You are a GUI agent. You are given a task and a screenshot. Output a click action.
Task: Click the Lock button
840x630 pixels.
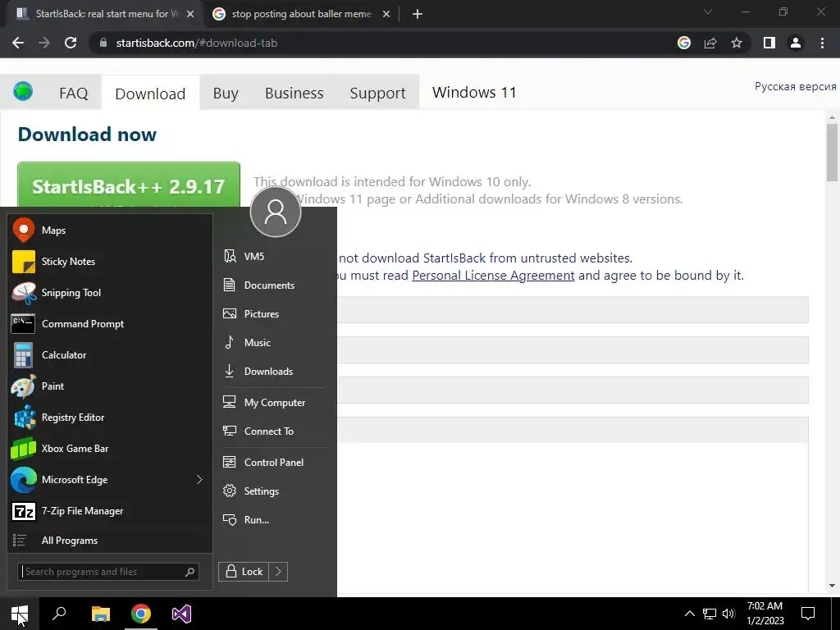244,572
